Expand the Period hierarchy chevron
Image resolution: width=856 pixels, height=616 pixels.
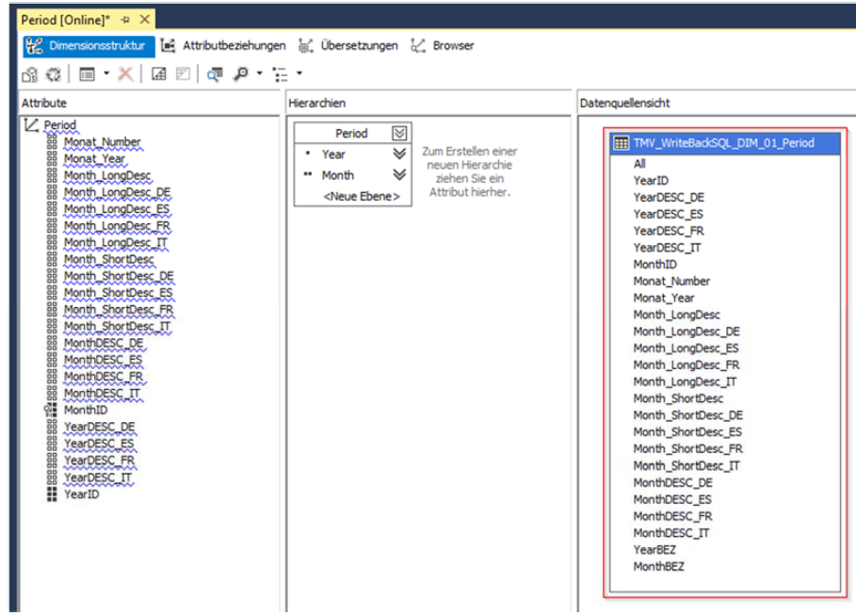pyautogui.click(x=398, y=134)
